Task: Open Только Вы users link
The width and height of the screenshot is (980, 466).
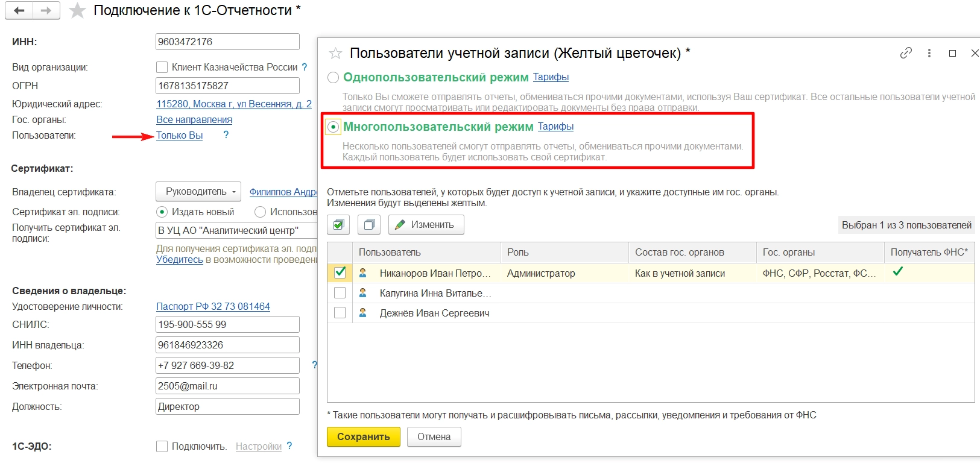Action: [179, 135]
